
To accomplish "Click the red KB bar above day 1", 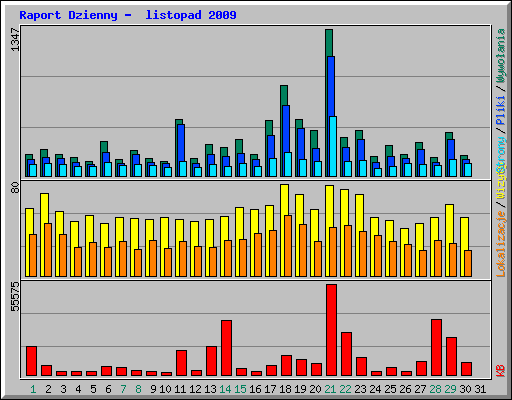I will (31, 361).
